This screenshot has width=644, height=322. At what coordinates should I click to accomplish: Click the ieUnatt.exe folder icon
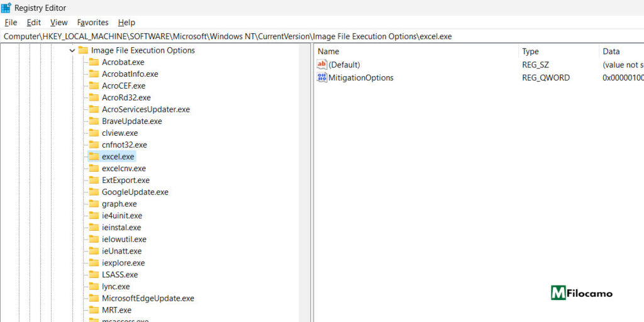point(94,251)
